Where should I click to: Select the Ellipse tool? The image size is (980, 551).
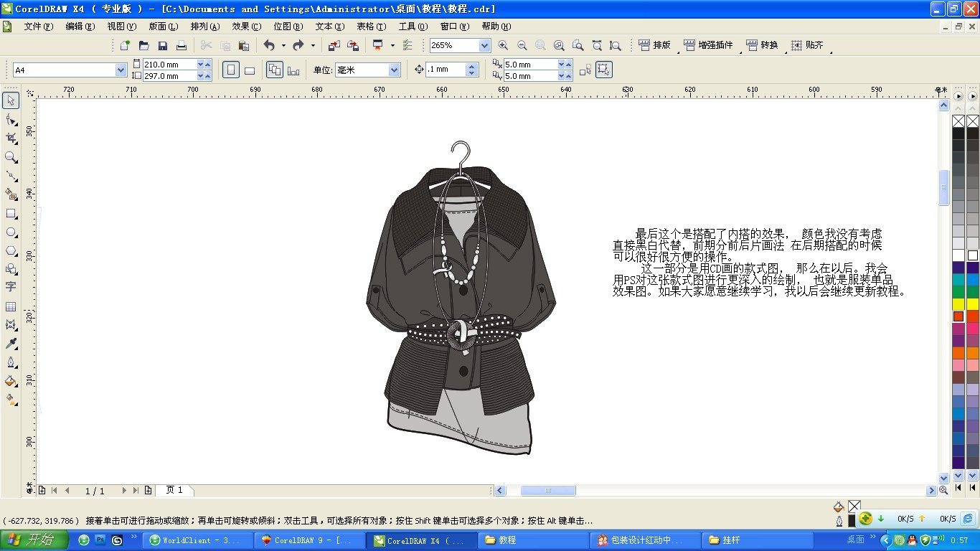[x=11, y=232]
